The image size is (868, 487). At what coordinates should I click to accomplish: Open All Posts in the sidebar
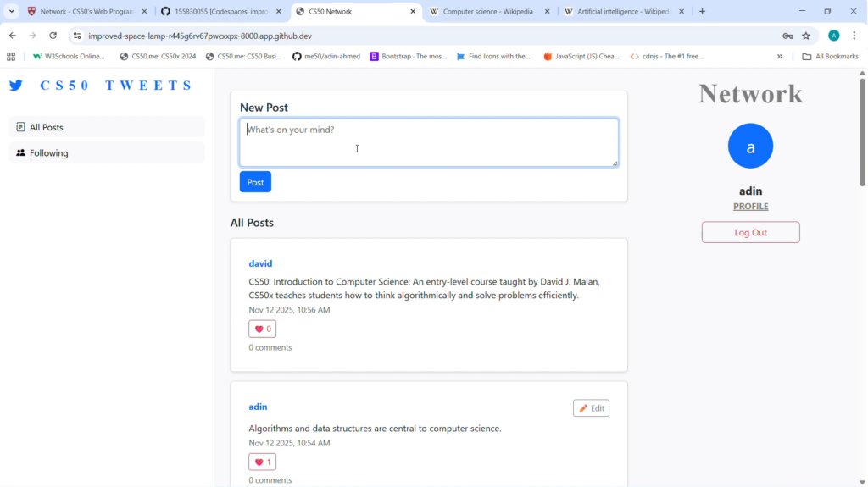tap(107, 127)
